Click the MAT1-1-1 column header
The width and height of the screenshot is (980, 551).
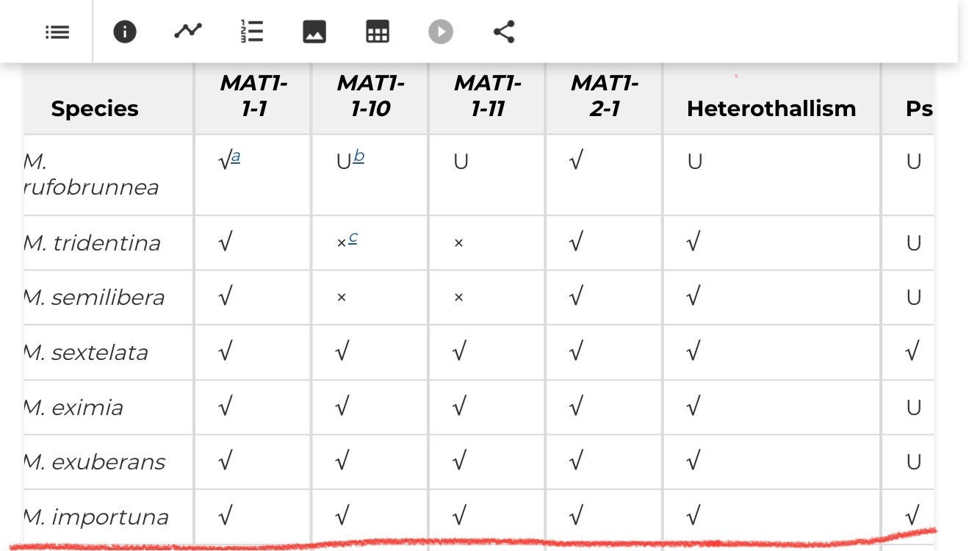pyautogui.click(x=253, y=96)
